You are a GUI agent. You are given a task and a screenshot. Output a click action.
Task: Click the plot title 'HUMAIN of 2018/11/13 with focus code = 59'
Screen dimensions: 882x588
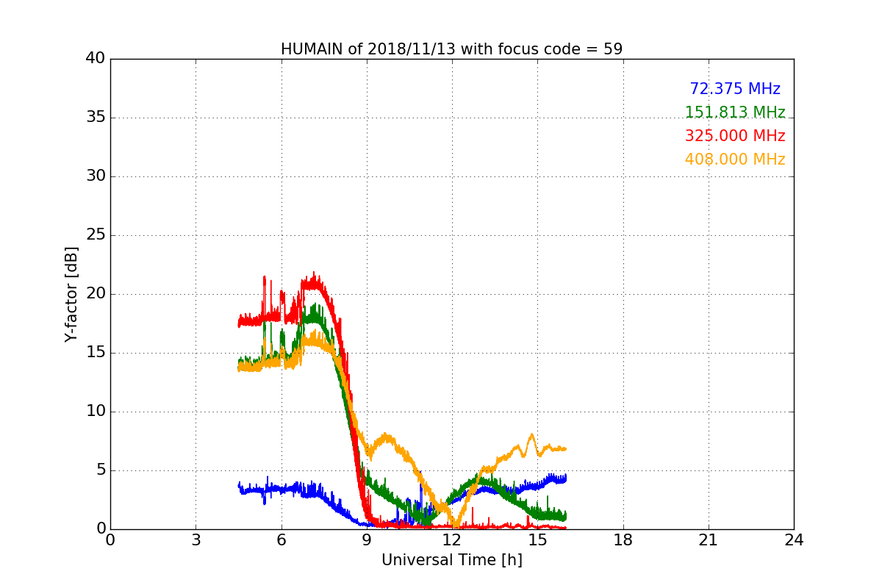point(451,49)
